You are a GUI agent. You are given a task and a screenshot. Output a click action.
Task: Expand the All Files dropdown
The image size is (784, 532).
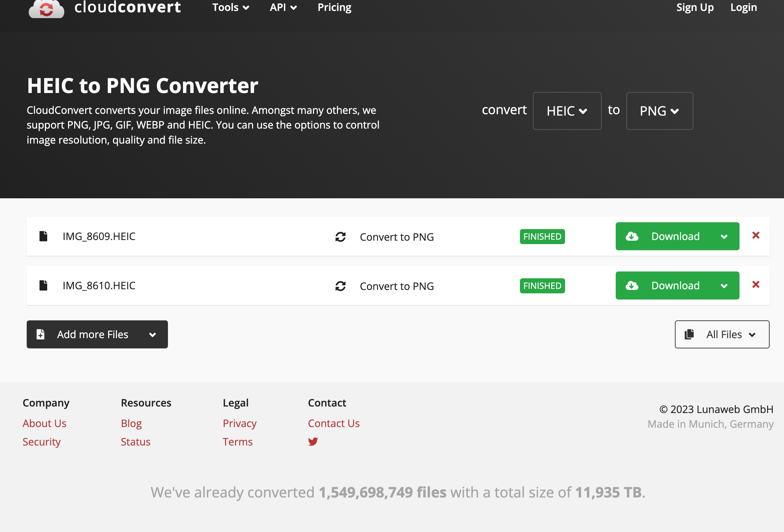[x=722, y=334]
